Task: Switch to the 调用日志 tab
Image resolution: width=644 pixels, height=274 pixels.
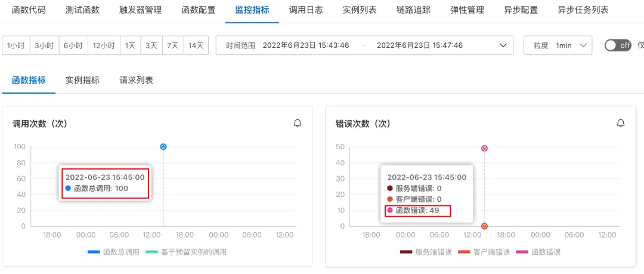Action: tap(305, 10)
